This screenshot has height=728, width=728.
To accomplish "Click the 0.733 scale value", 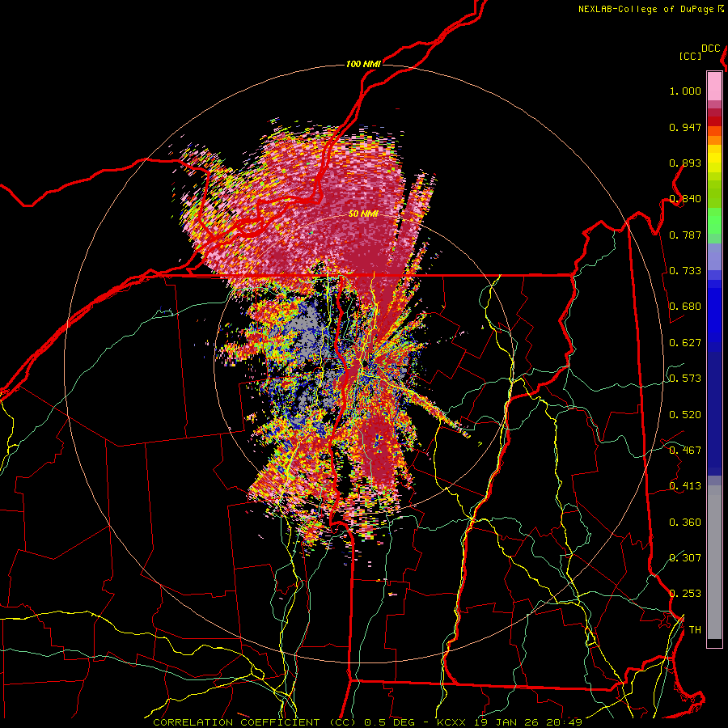I will (685, 271).
